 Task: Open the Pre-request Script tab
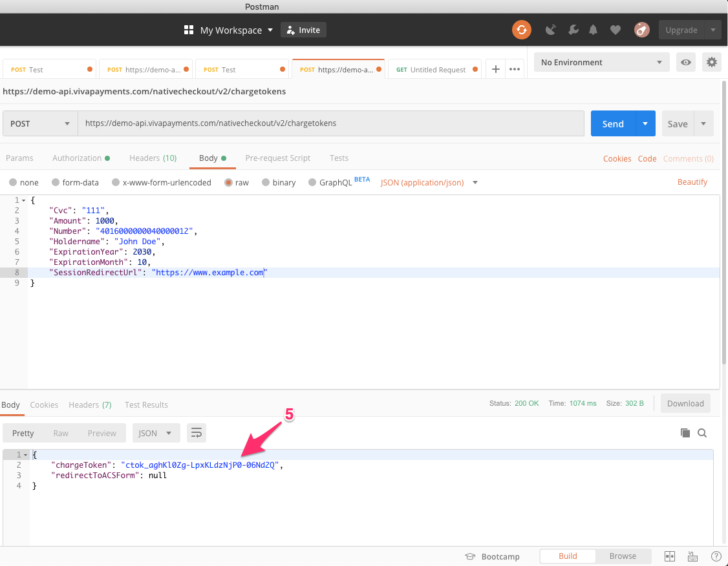pyautogui.click(x=277, y=158)
